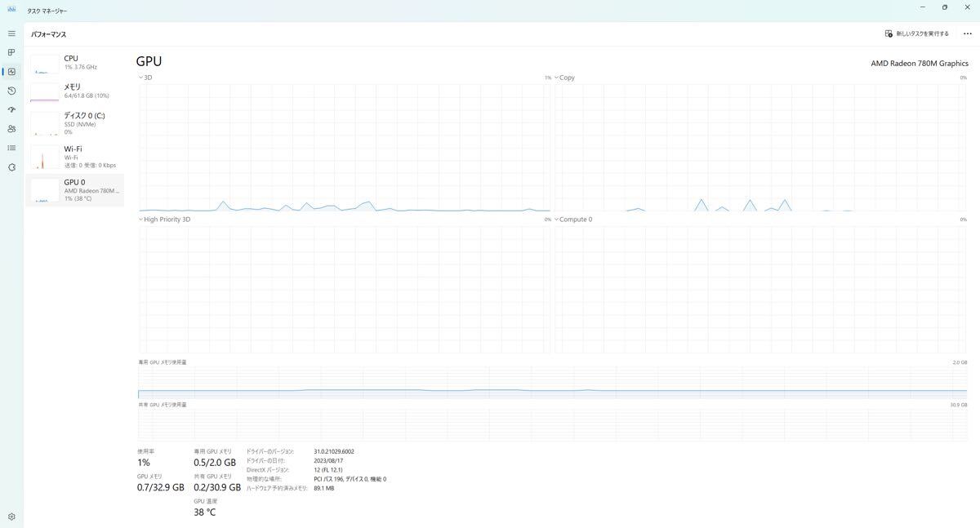980x528 pixels.
Task: Click the Copy engine graph
Action: click(761, 148)
